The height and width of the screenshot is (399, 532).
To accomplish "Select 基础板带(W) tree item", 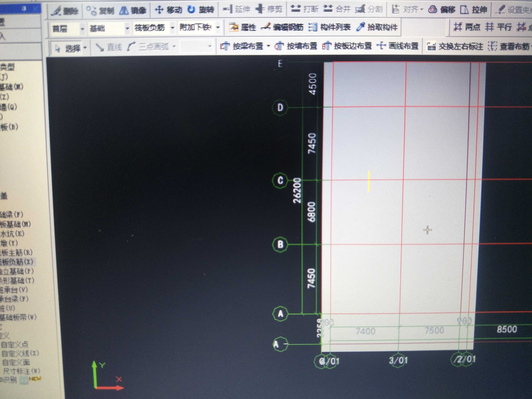I will click(x=18, y=317).
